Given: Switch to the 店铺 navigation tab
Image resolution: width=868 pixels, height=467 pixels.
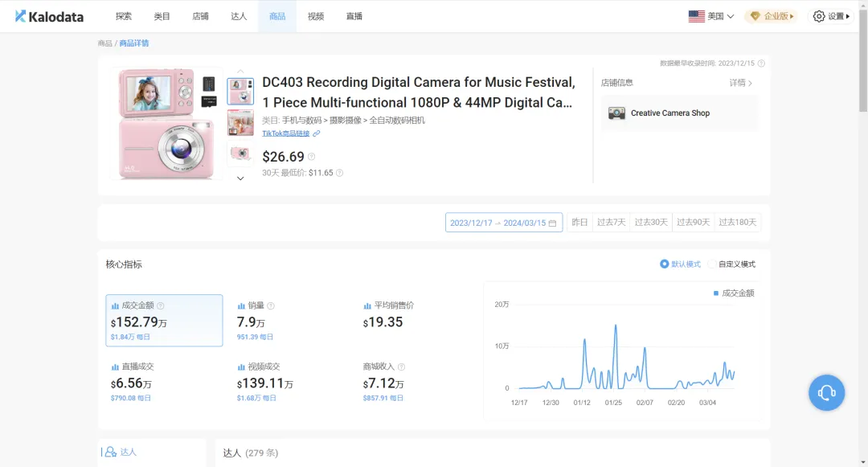Looking at the screenshot, I should click(x=200, y=16).
